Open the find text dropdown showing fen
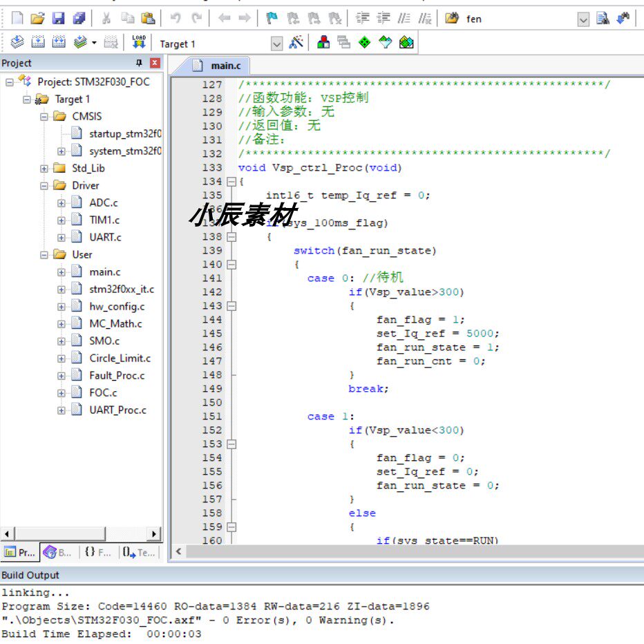 (x=583, y=19)
